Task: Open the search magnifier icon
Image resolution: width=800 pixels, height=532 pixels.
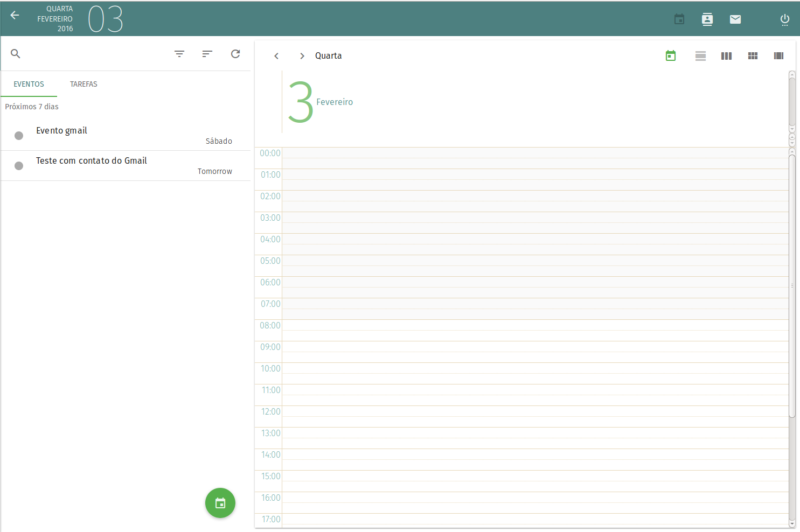Action: click(x=16, y=54)
